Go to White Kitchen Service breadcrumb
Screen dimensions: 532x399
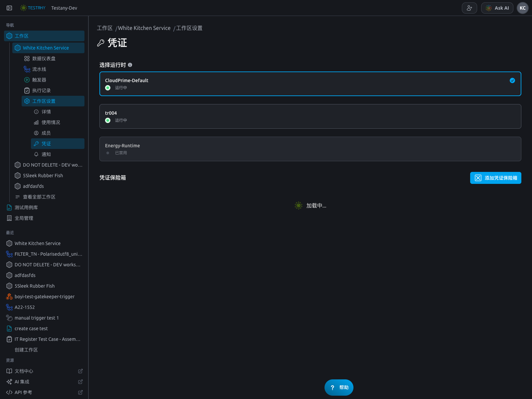pyautogui.click(x=144, y=28)
